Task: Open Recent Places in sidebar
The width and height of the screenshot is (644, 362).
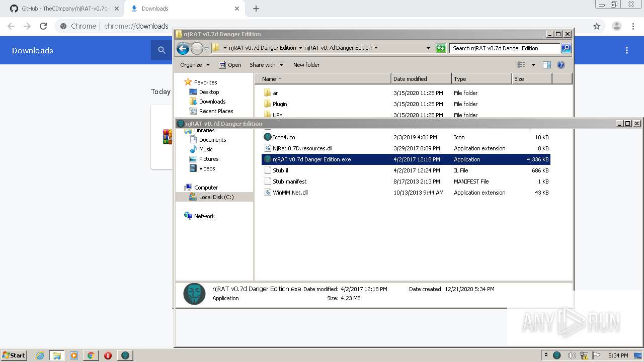Action: [x=216, y=111]
